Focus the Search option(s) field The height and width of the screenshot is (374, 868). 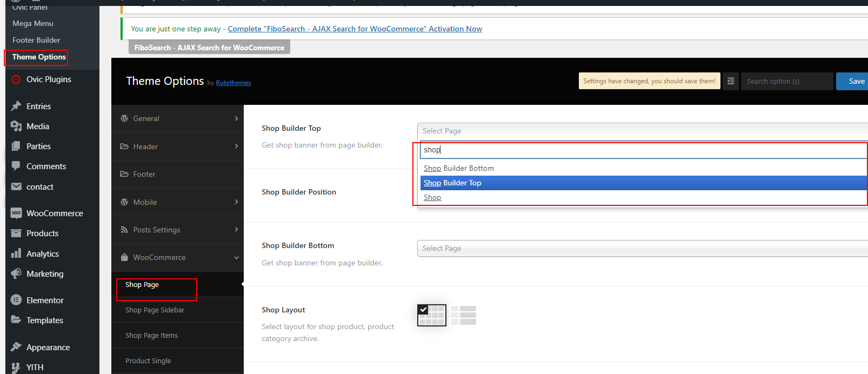[x=787, y=81]
